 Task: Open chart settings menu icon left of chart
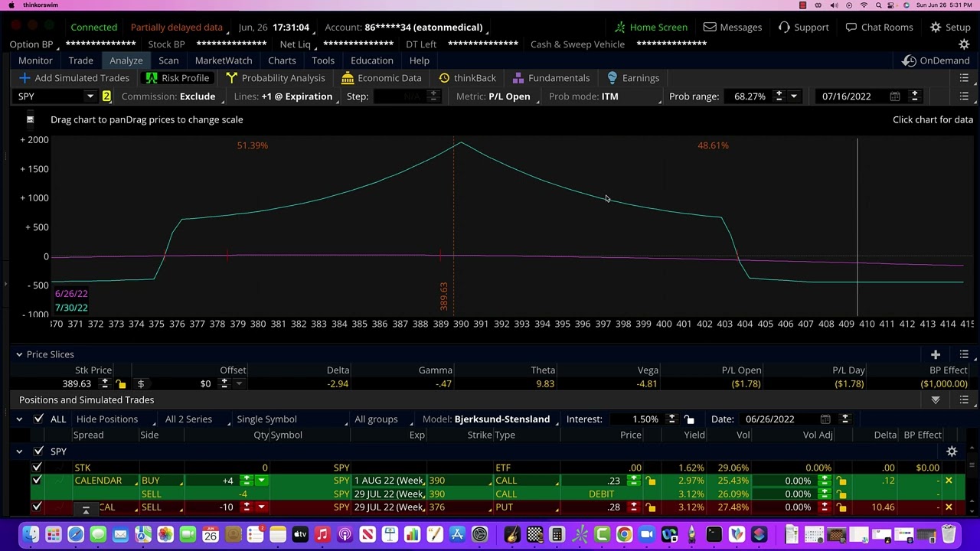30,119
